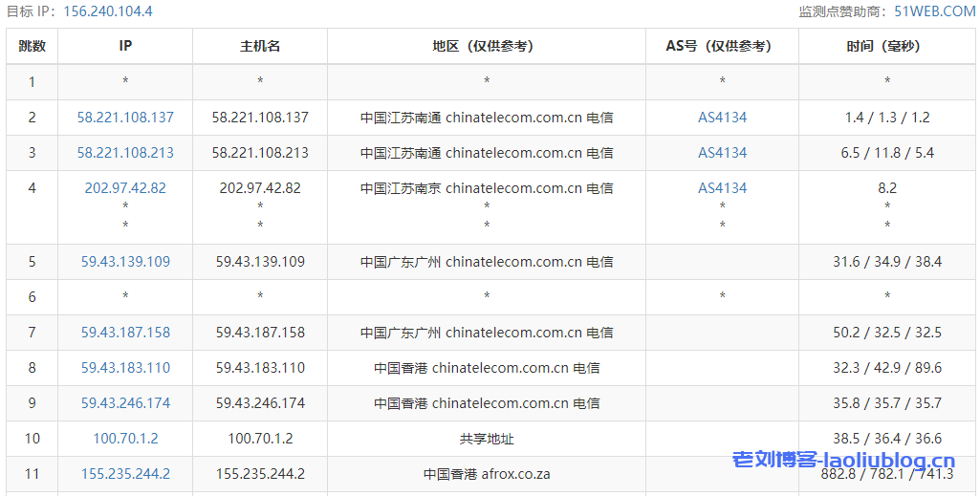Open IP link 58.221.108.213

pyautogui.click(x=125, y=153)
